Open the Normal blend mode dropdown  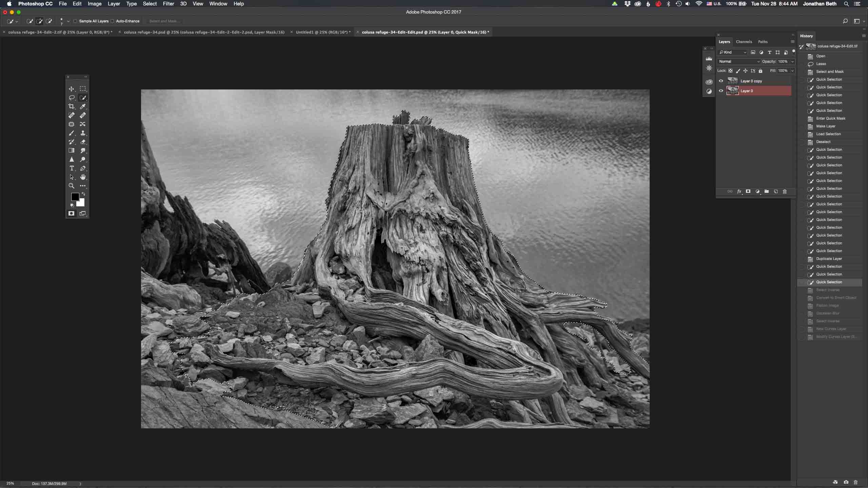tap(739, 61)
